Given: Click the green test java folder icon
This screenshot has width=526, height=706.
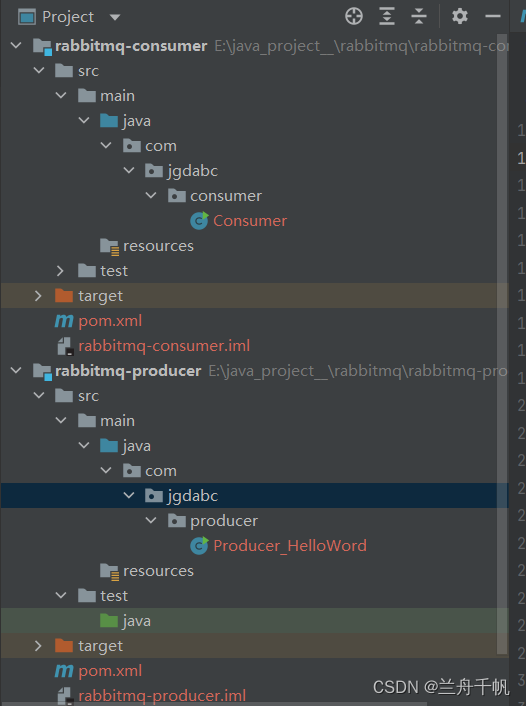Looking at the screenshot, I should pos(109,620).
